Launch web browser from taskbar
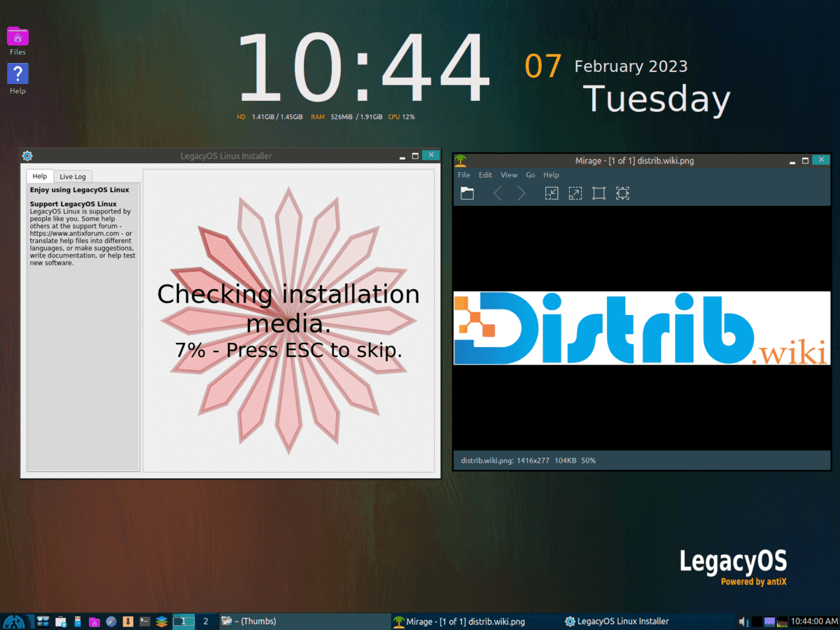The image size is (840, 630). tap(111, 621)
